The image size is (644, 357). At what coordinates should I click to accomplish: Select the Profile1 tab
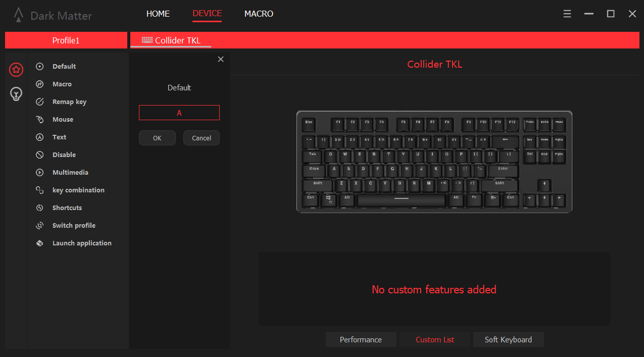click(66, 40)
